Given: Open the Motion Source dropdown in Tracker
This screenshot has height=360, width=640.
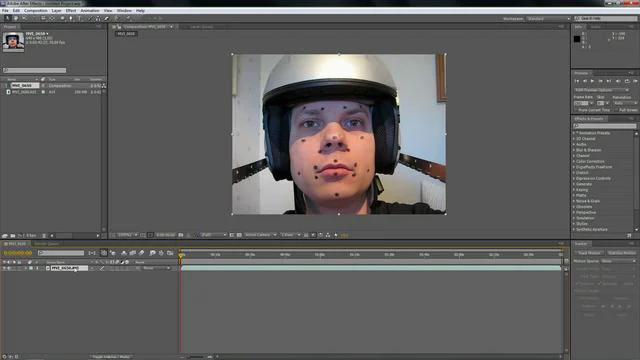Looking at the screenshot, I should pyautogui.click(x=618, y=261).
